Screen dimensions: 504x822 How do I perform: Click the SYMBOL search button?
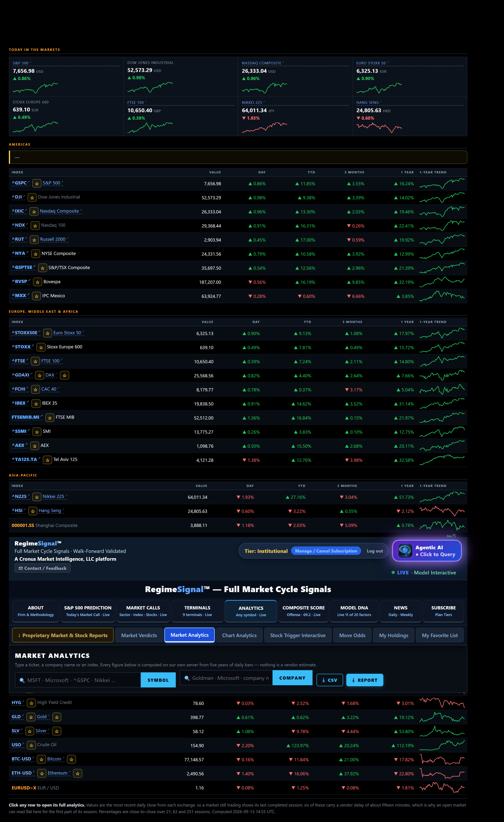(x=158, y=680)
